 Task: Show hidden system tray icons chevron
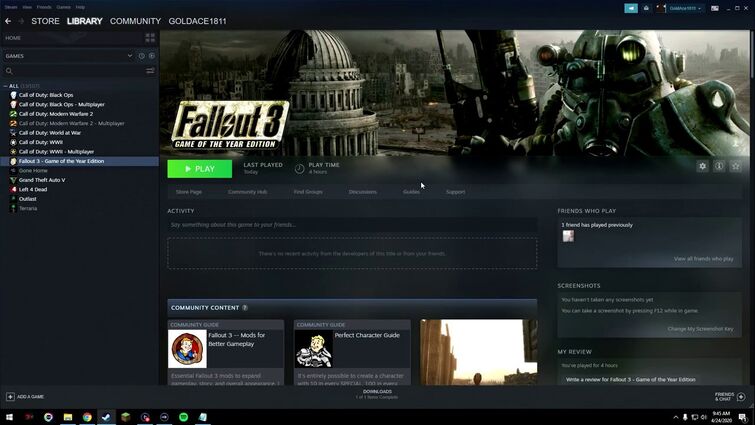(676, 417)
